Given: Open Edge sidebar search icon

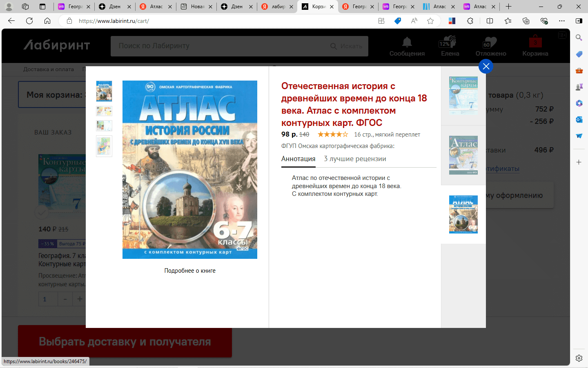Looking at the screenshot, I should [579, 38].
